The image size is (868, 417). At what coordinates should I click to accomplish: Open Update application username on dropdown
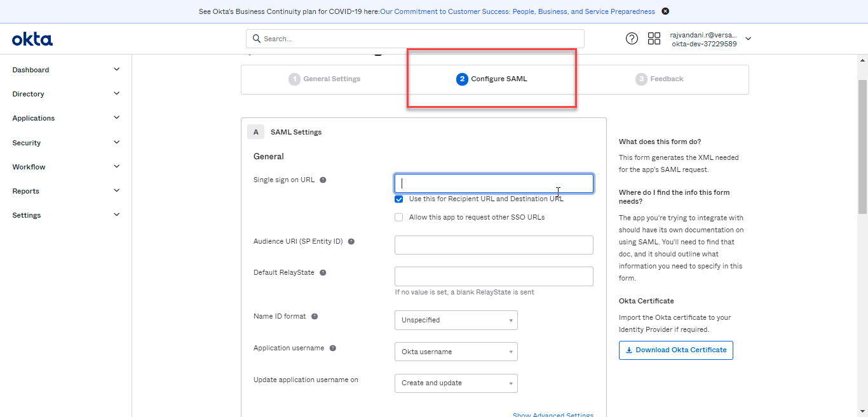(456, 383)
